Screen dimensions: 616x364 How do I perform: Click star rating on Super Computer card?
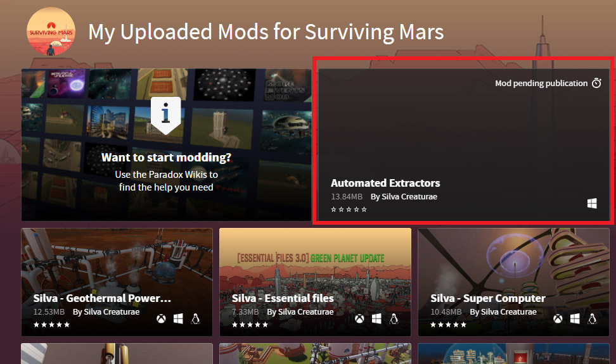click(448, 325)
